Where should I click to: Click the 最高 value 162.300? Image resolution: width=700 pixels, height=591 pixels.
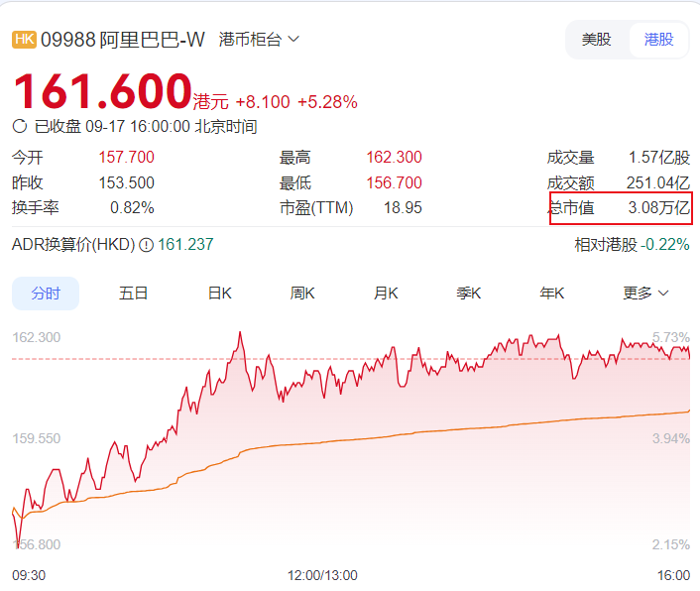tap(395, 157)
